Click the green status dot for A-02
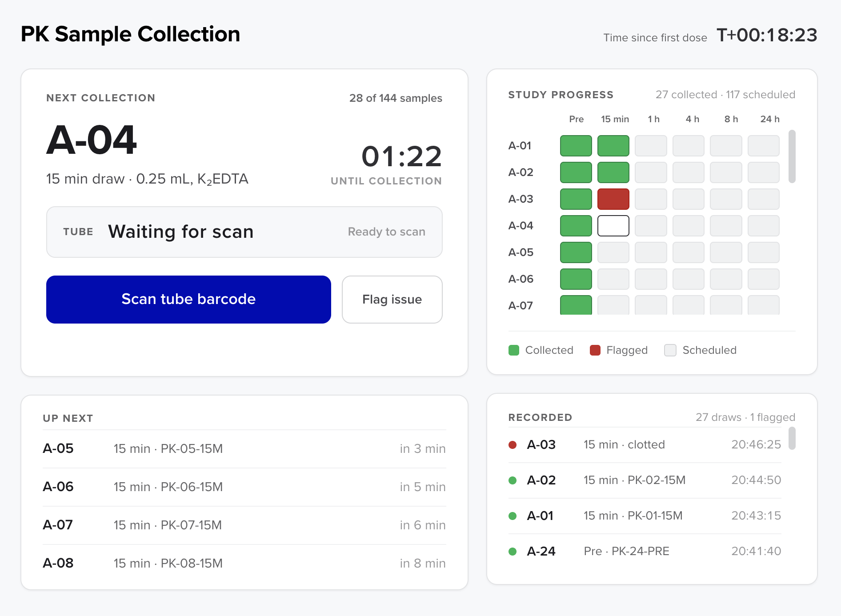The width and height of the screenshot is (841, 616). (x=513, y=480)
